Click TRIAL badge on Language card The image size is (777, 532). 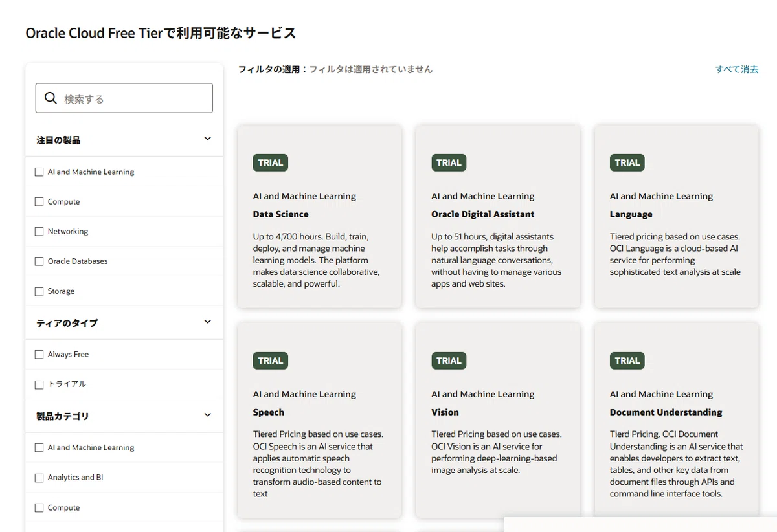pos(627,162)
